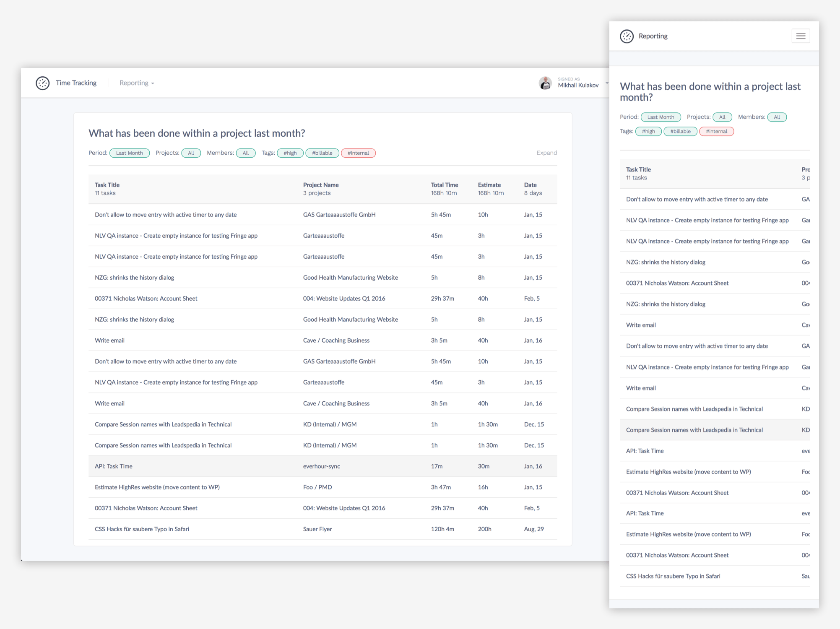The height and width of the screenshot is (629, 840).
Task: Select CSS Hacks für saubere Typo row in main table
Action: coord(142,529)
